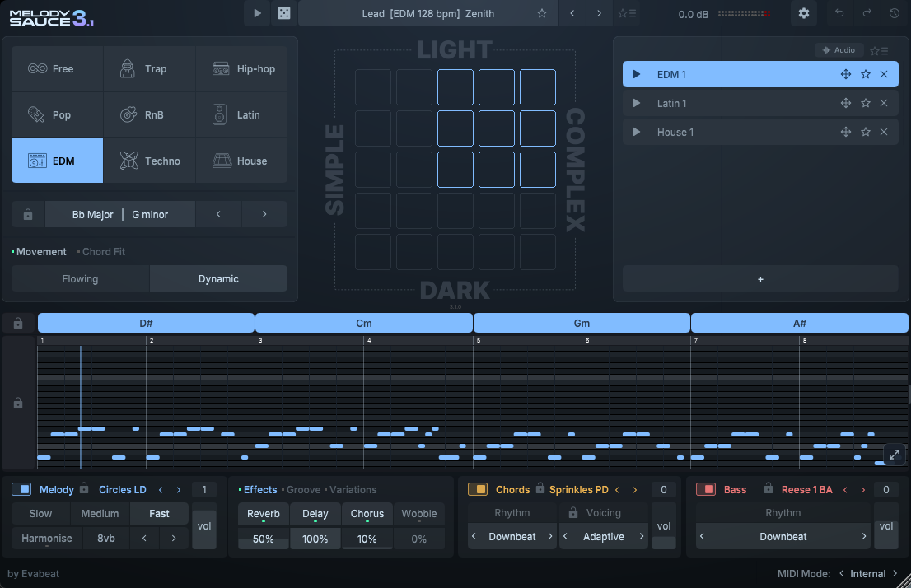911x588 pixels.
Task: Change to the next MIDI Mode option
Action: pyautogui.click(x=895, y=573)
